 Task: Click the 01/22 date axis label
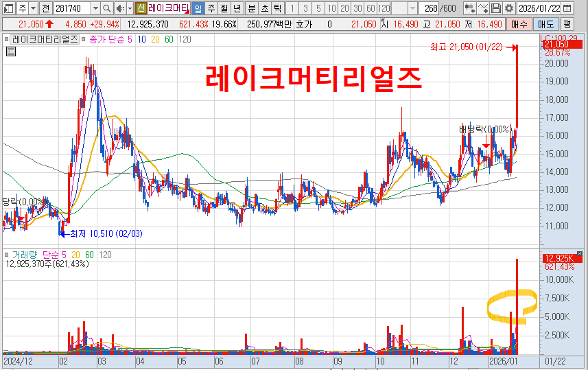(555, 361)
